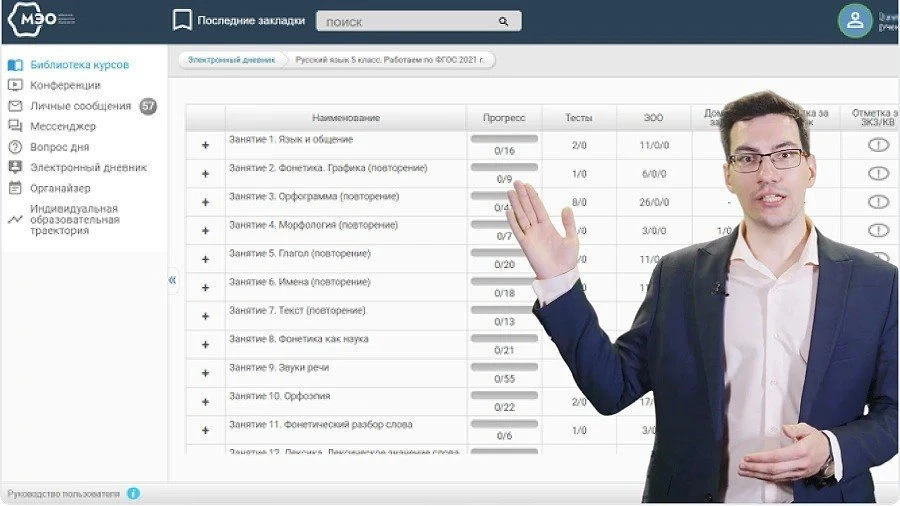Expand Занятие 9. Звуки речи row
Viewport: 900px width, 506px height.
(x=206, y=373)
